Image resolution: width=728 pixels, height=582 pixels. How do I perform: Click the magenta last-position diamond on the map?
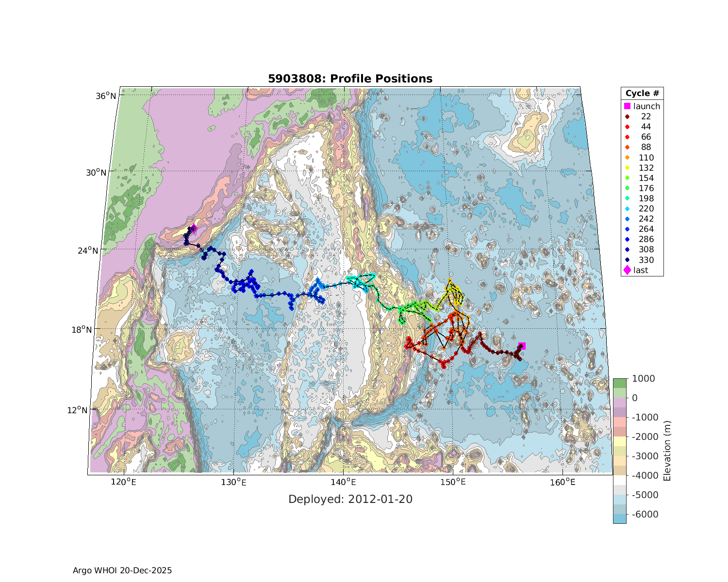pyautogui.click(x=194, y=228)
